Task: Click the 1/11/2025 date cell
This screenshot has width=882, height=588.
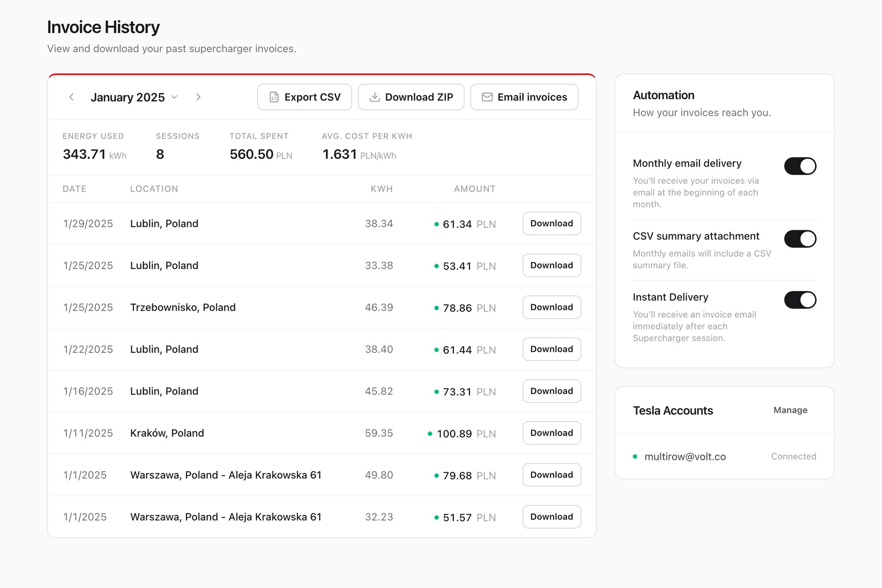Action: (x=88, y=433)
